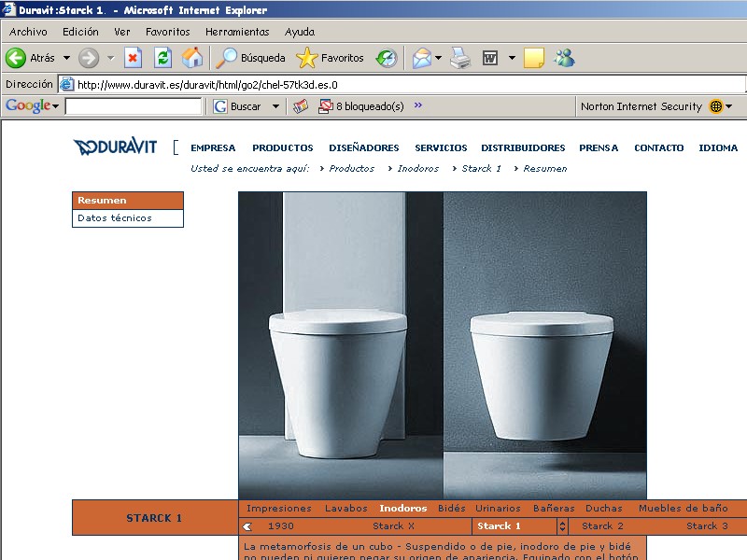Open the DISEÑADORES navigation link
747x560 pixels.
[x=364, y=148]
